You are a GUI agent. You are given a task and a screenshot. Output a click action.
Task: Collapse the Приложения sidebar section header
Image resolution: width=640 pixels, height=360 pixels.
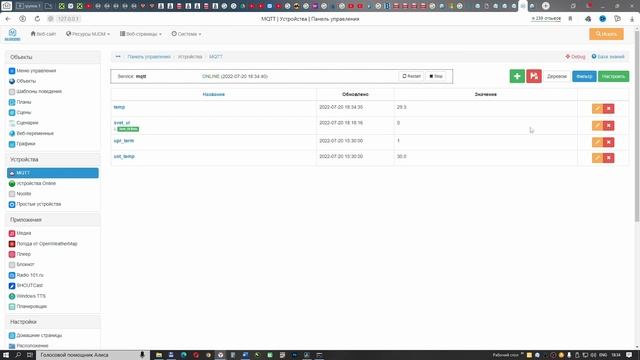pyautogui.click(x=53, y=220)
